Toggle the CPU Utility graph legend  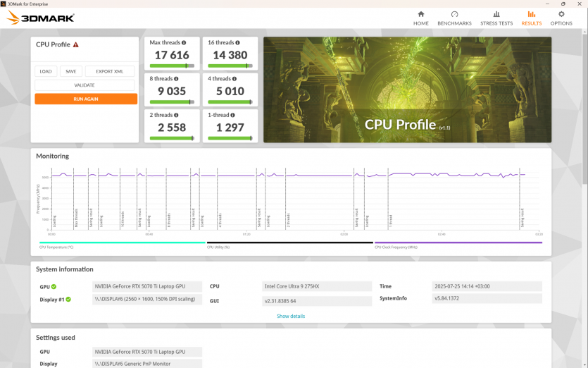(218, 247)
